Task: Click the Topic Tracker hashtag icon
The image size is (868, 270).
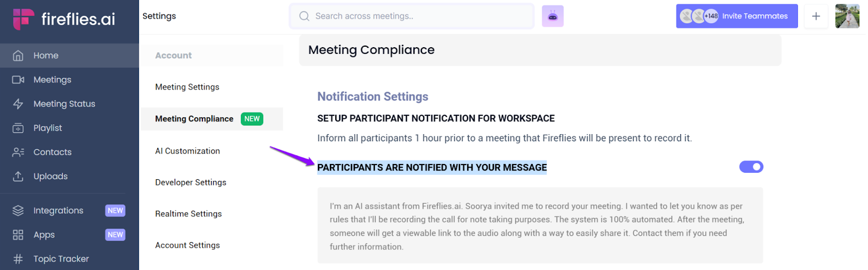Action: pos(18,259)
